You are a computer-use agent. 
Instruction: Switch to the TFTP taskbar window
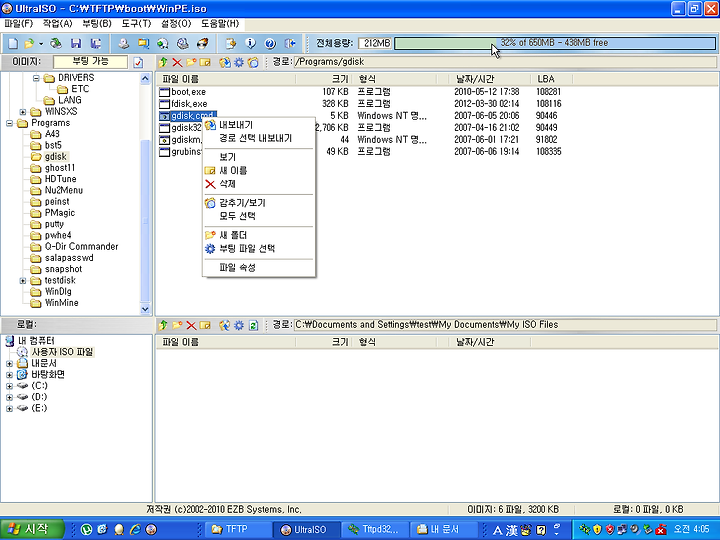click(x=237, y=529)
